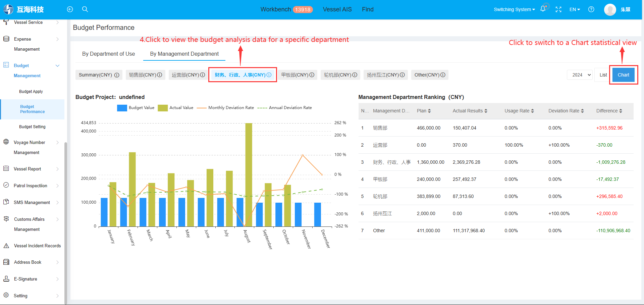Sort by Deviation Rate column
644x305 pixels.
pyautogui.click(x=583, y=111)
